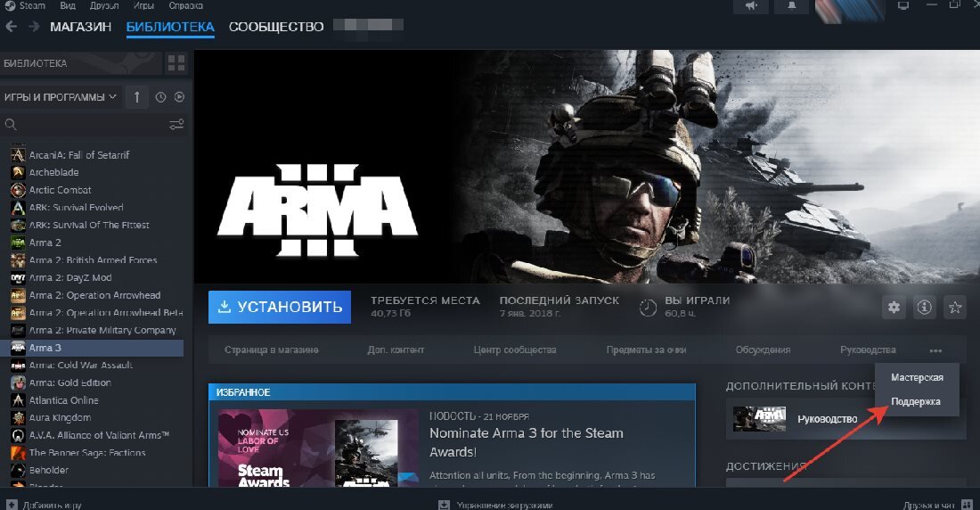Image resolution: width=980 pixels, height=510 pixels.
Task: Open notifications bell icon
Action: pos(791,6)
